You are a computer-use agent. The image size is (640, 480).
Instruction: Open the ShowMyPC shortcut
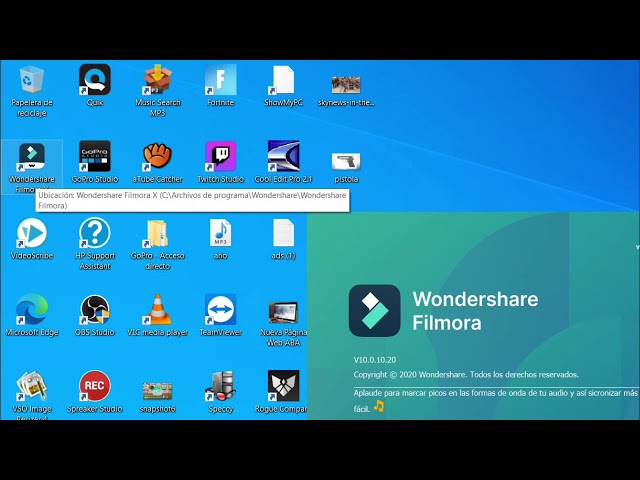[x=283, y=85]
